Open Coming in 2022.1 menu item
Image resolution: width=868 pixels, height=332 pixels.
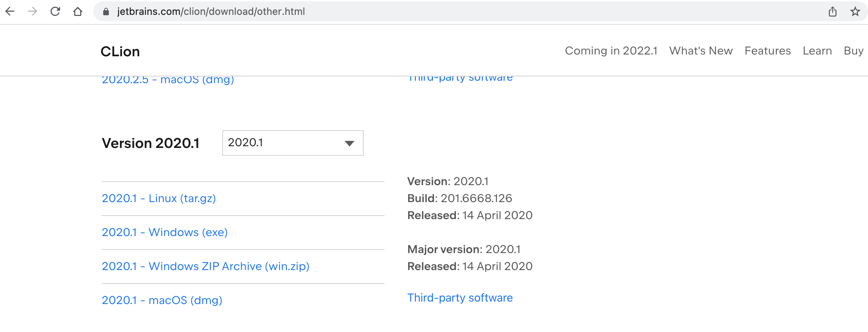[611, 51]
